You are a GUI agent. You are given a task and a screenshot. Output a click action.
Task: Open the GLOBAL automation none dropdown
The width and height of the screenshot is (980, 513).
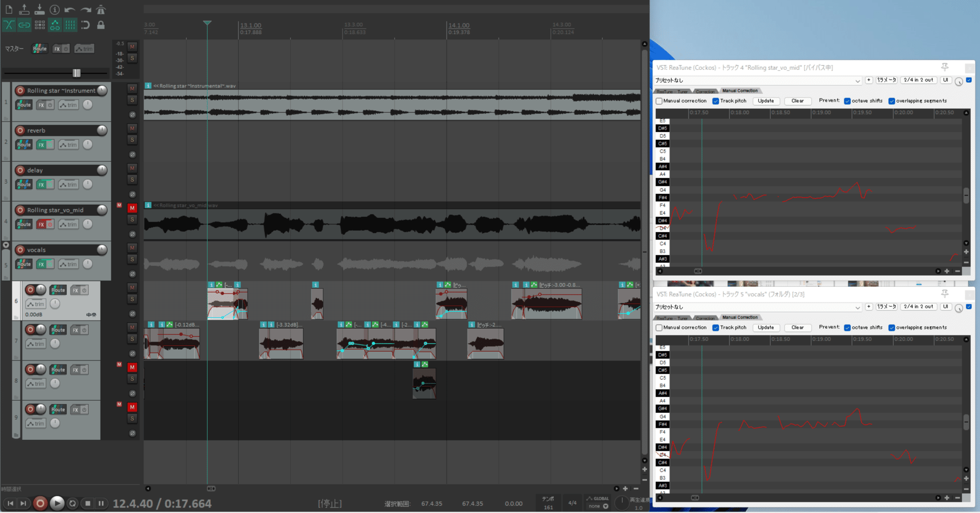(x=598, y=506)
